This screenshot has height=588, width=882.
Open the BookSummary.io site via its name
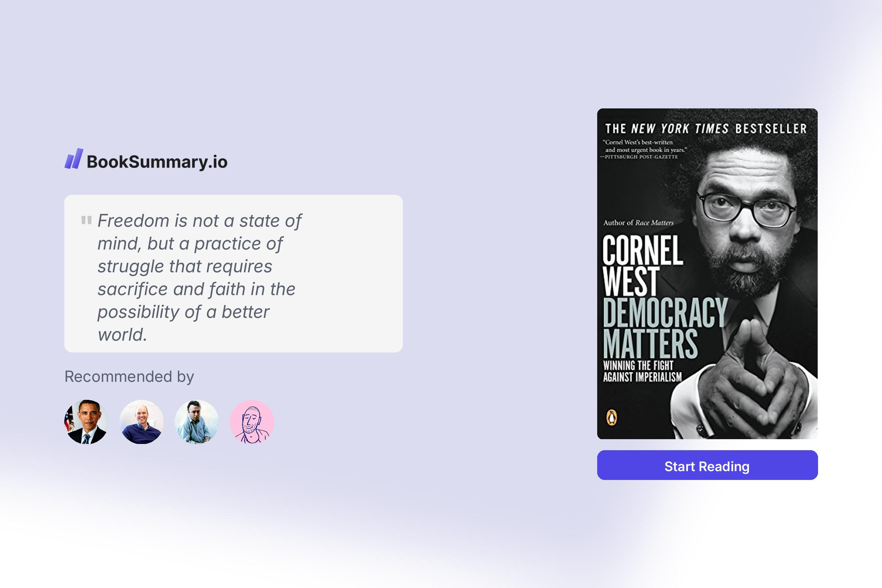point(157,163)
